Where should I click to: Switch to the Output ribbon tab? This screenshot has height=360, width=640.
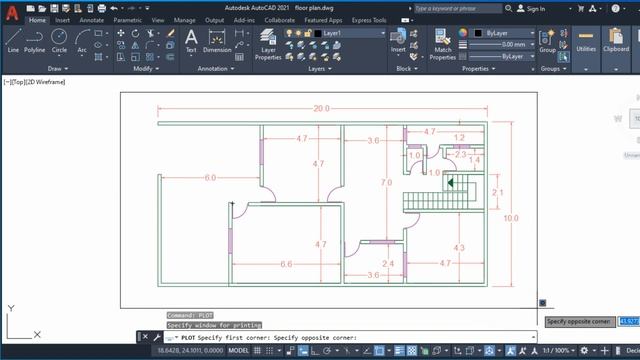(x=214, y=20)
